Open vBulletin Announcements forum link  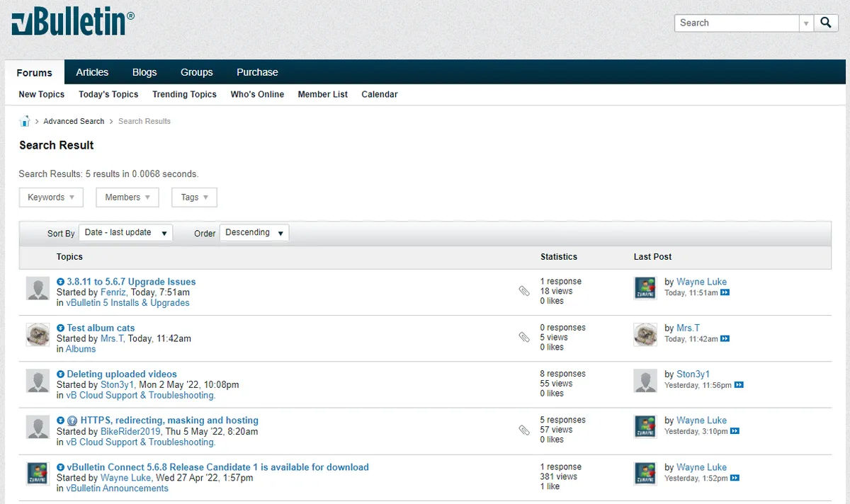[x=118, y=488]
